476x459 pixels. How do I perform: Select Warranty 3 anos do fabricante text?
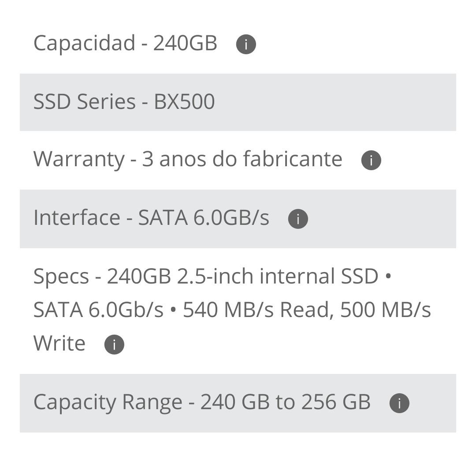point(188,159)
